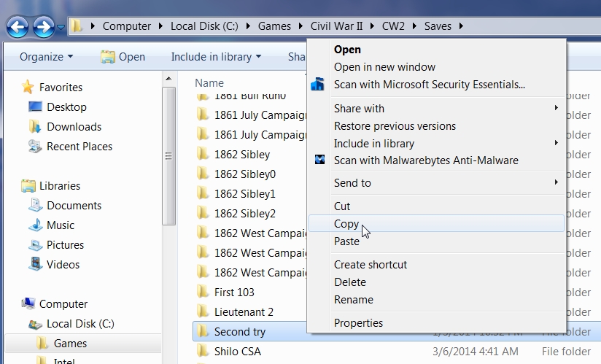Click the Recent Places icon
The height and width of the screenshot is (364, 601).
coord(35,147)
